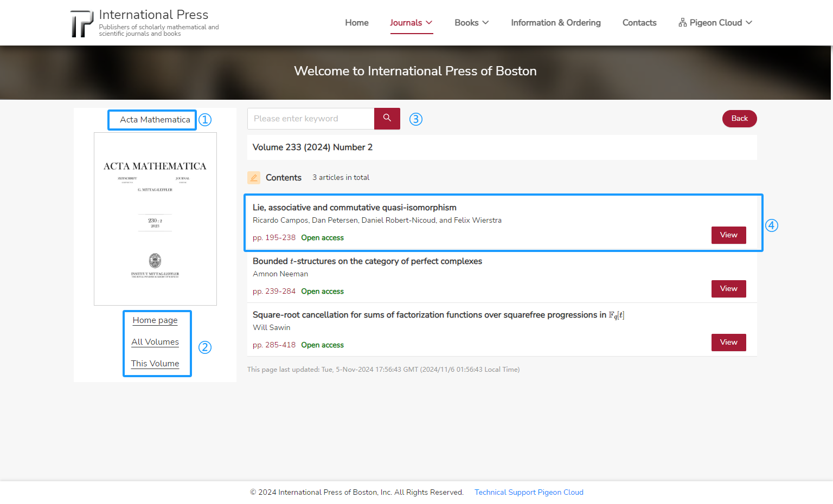
Task: Open the Pigeon Cloud dropdown chevron
Action: point(749,23)
